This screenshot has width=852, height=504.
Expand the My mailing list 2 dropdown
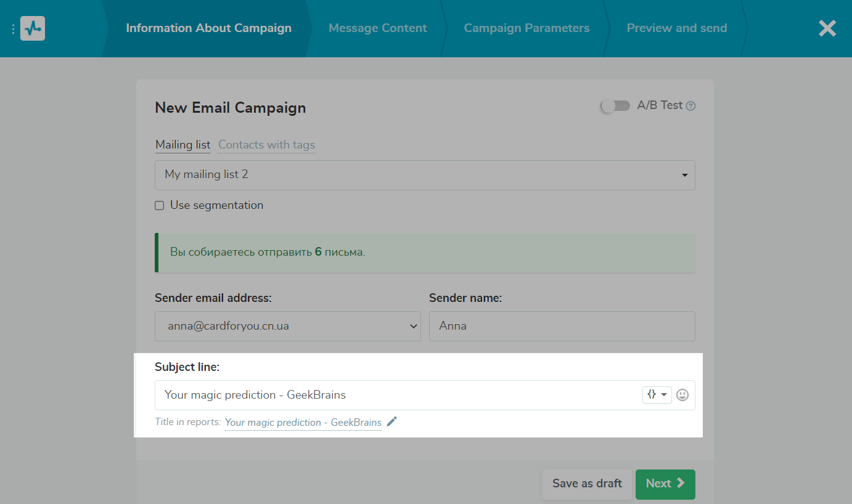point(425,175)
